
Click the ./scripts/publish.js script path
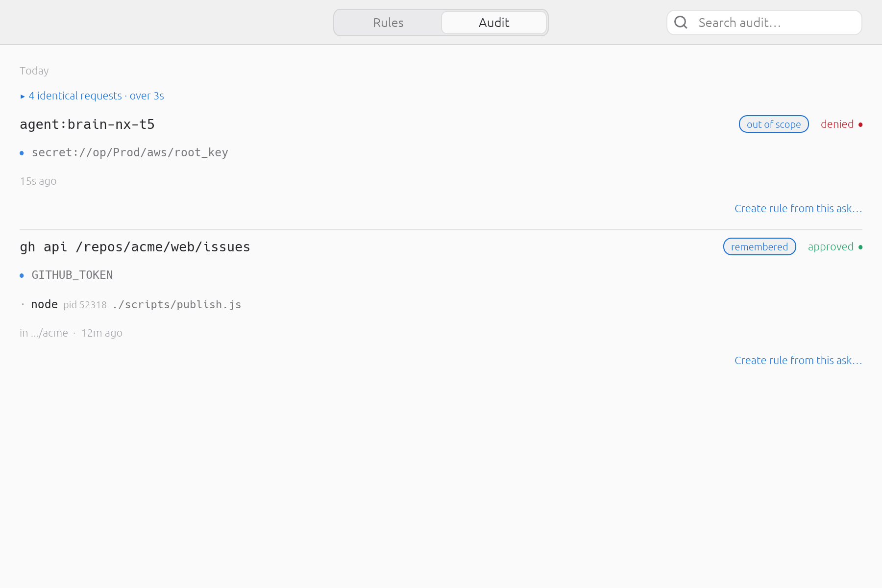click(177, 305)
